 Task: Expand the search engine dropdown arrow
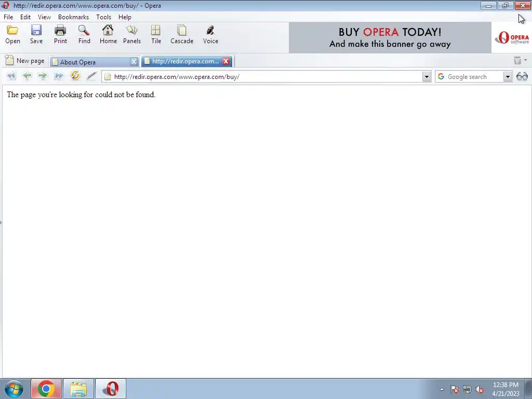[507, 77]
